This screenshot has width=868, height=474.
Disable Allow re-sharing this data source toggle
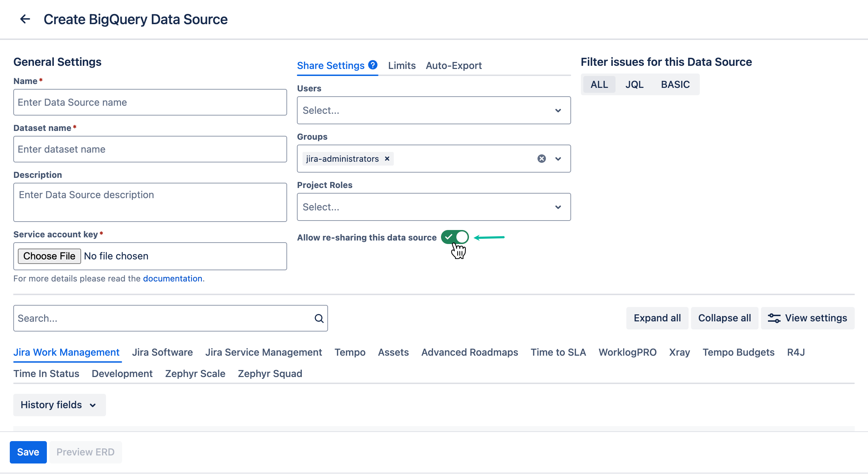(x=455, y=237)
